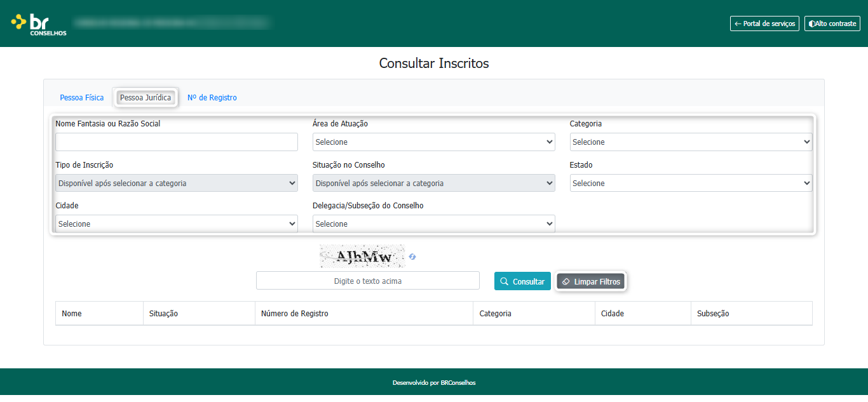Open the Categoria dropdown

(x=691, y=142)
